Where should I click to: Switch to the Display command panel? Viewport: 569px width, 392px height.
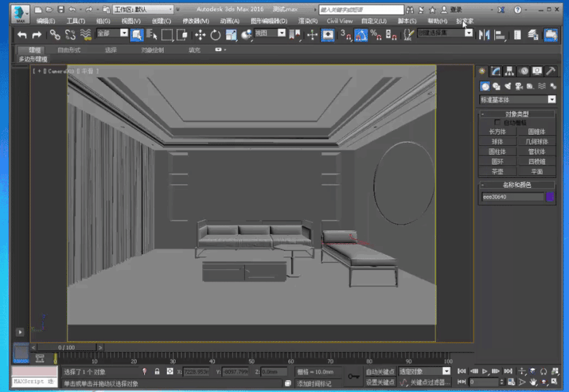click(x=537, y=71)
